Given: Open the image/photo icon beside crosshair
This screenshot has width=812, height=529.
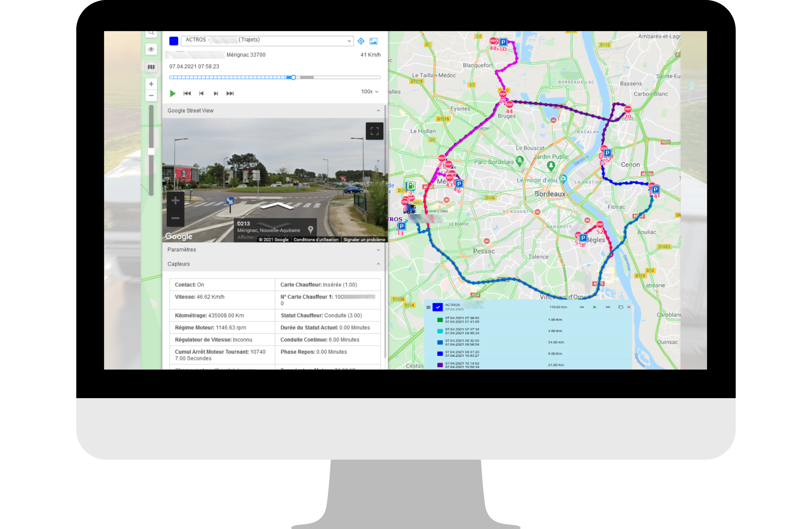Looking at the screenshot, I should [374, 41].
